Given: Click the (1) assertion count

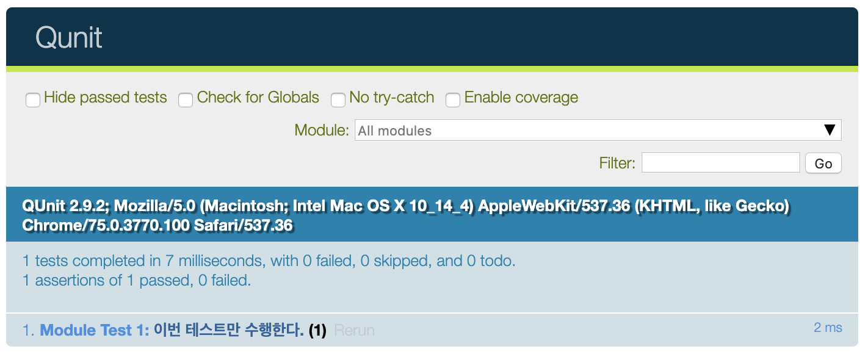Looking at the screenshot, I should click(317, 331).
